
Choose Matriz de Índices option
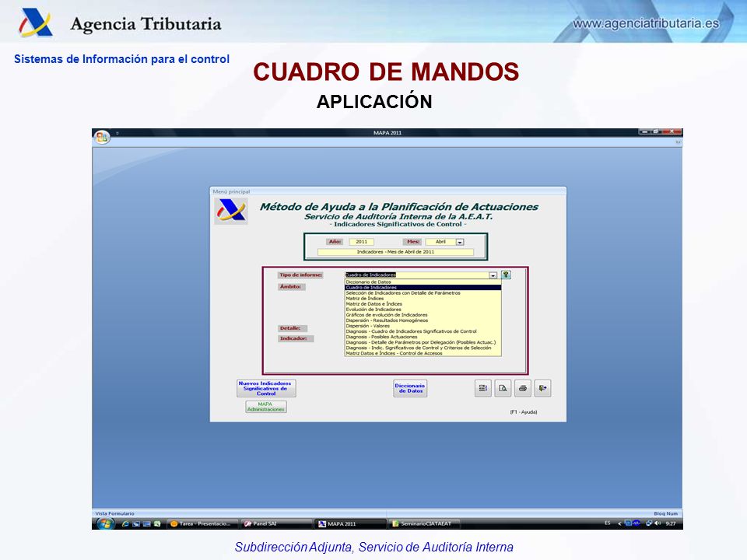tap(423, 299)
